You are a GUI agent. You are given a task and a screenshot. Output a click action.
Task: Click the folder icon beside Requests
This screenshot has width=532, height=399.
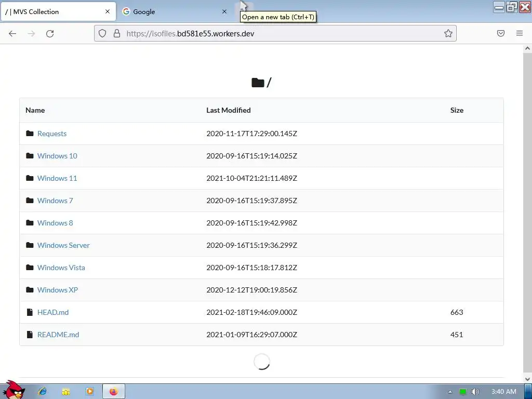[30, 134]
